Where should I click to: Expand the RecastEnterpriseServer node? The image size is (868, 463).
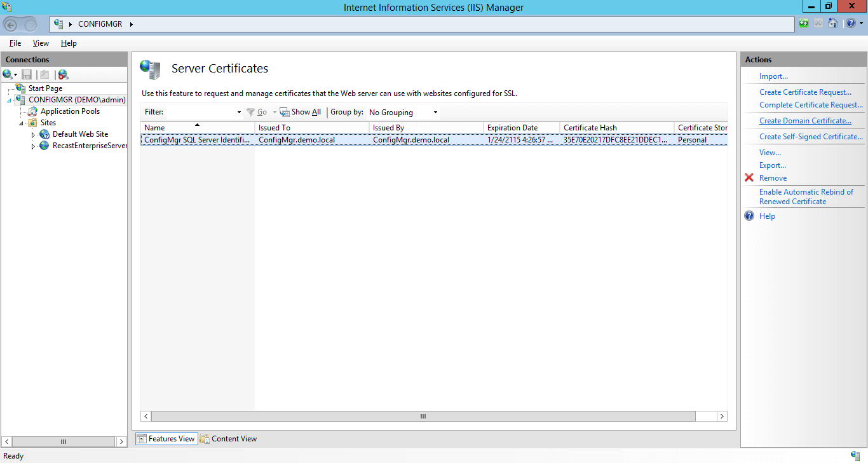(x=33, y=146)
